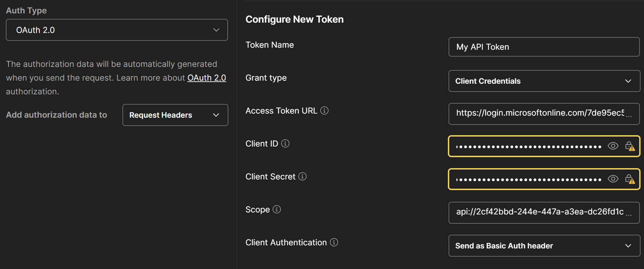Click the info icon beside Access Token URL
The image size is (644, 269).
[x=324, y=110]
